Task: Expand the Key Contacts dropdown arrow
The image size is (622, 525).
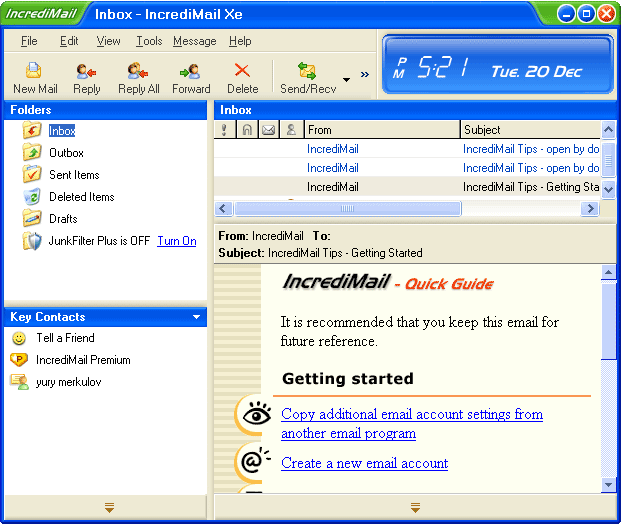Action: [x=196, y=317]
